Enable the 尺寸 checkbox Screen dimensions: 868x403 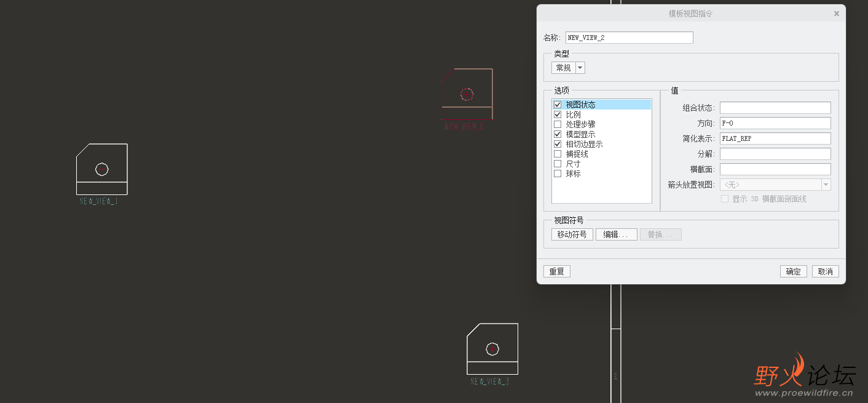click(558, 164)
